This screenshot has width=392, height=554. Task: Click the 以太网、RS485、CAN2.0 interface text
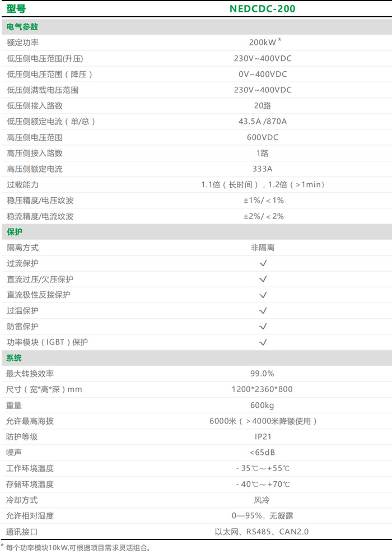[262, 532]
